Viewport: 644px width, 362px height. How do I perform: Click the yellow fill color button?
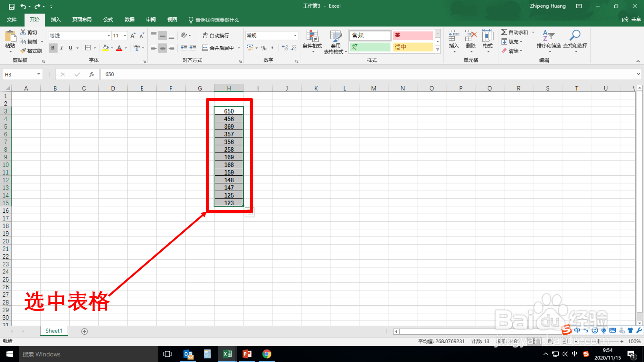[105, 48]
